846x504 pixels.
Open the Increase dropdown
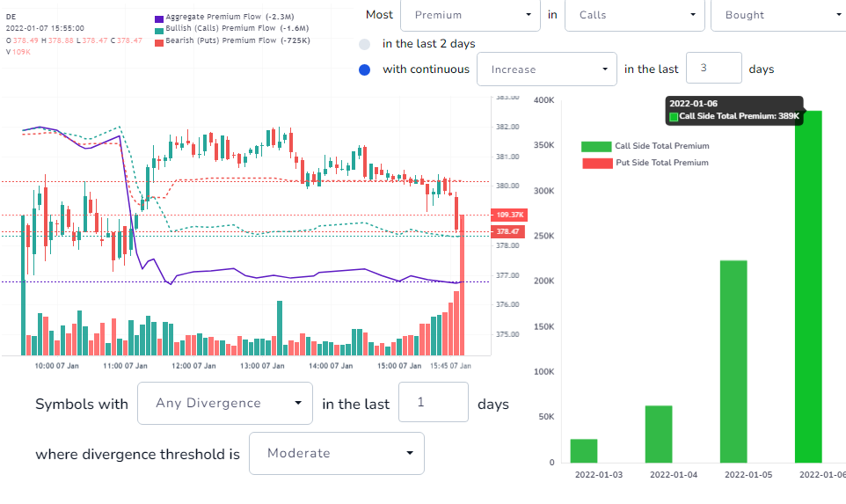click(546, 69)
